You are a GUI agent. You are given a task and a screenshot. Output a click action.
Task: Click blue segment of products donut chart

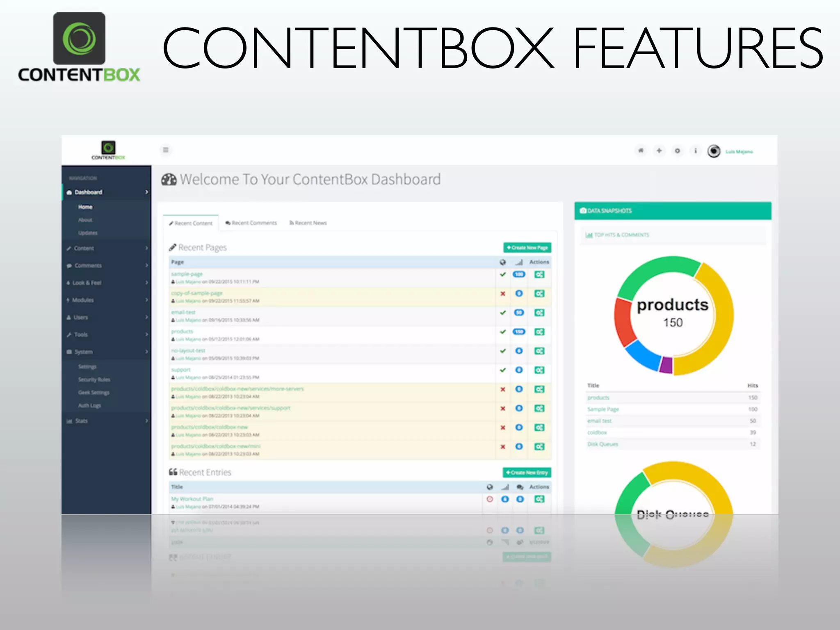pos(644,355)
